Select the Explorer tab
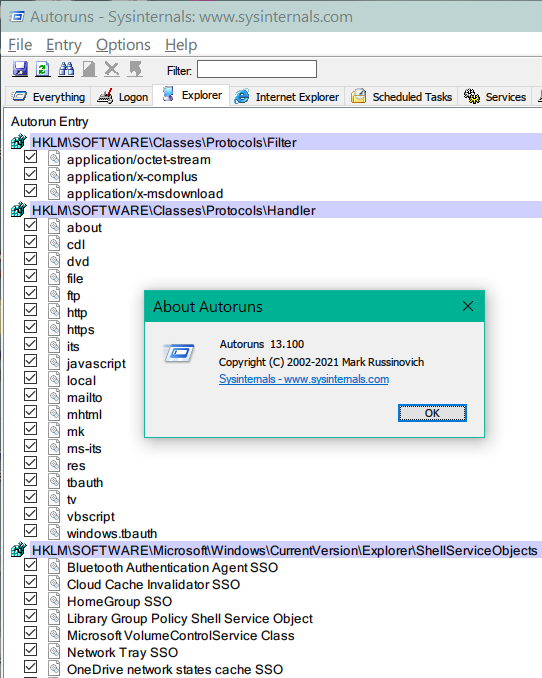542x678 pixels. click(192, 95)
